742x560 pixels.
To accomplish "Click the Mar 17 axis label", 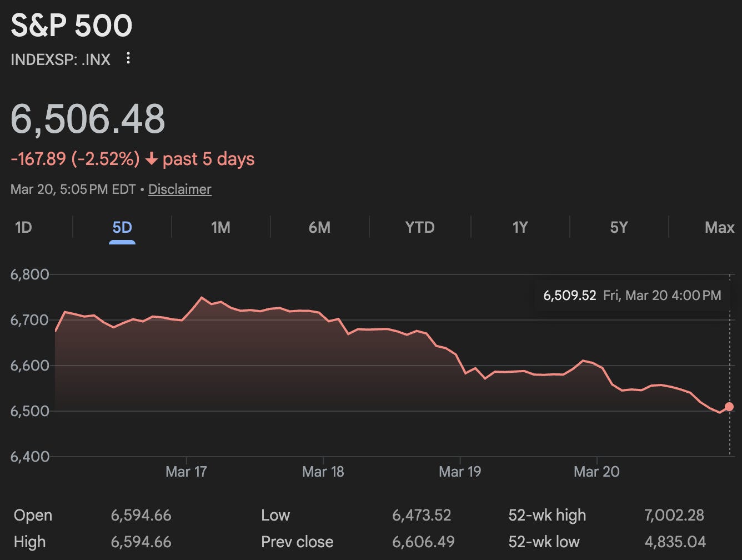I will (186, 472).
